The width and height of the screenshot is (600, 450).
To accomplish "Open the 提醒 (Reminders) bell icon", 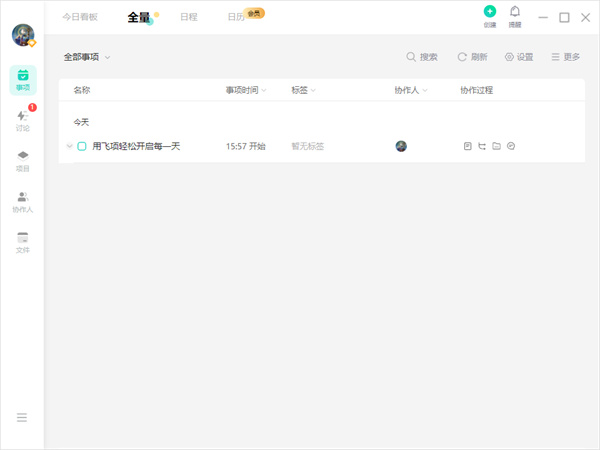I will [x=515, y=13].
